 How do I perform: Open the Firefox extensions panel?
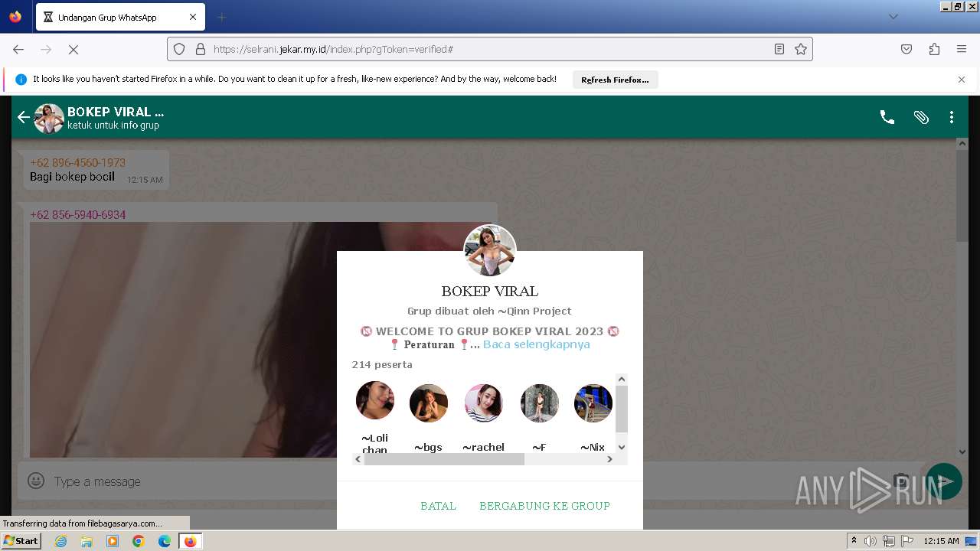(x=934, y=49)
